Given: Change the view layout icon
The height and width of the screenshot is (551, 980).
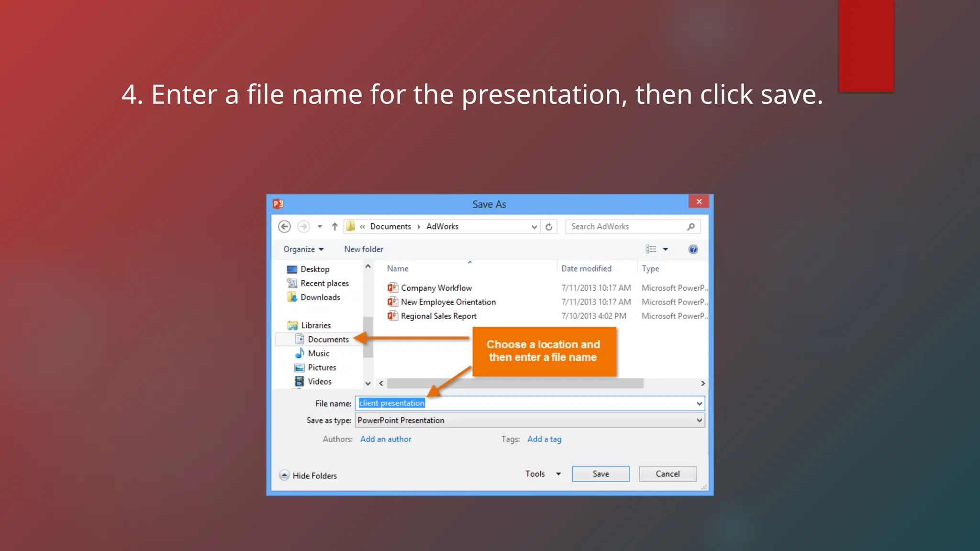Looking at the screenshot, I should click(651, 249).
